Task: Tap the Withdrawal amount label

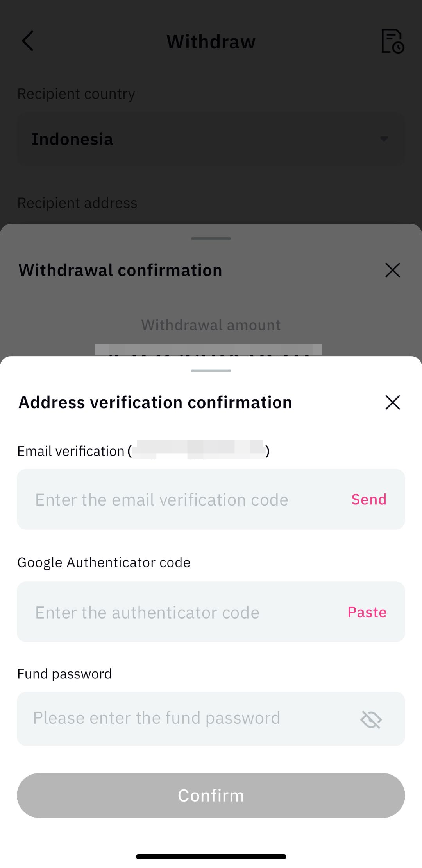Action: click(211, 325)
